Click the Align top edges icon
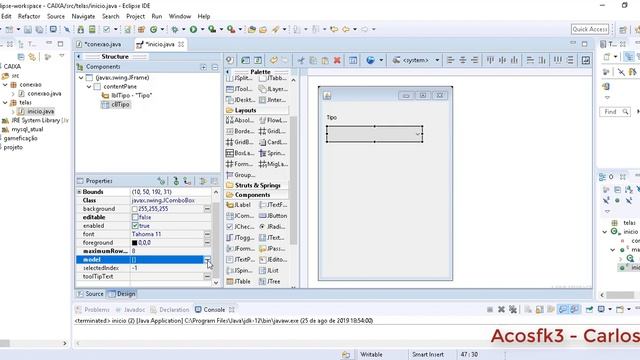Viewport: 640px width, 360px height. pyautogui.click(x=490, y=60)
